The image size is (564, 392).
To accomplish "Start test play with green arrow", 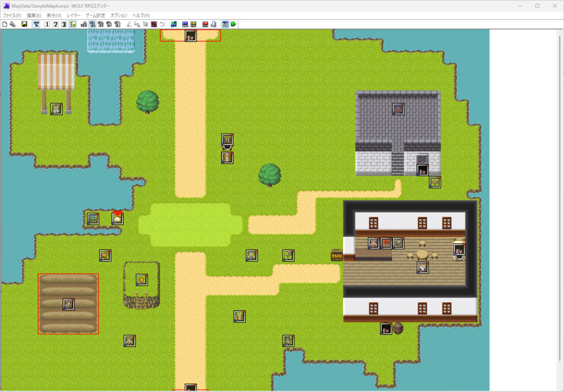I will pyautogui.click(x=234, y=24).
